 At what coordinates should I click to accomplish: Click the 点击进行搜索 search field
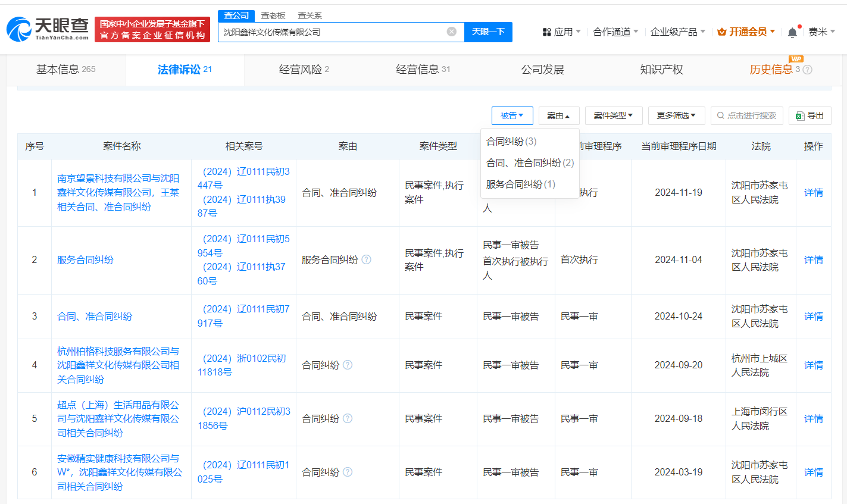[746, 115]
